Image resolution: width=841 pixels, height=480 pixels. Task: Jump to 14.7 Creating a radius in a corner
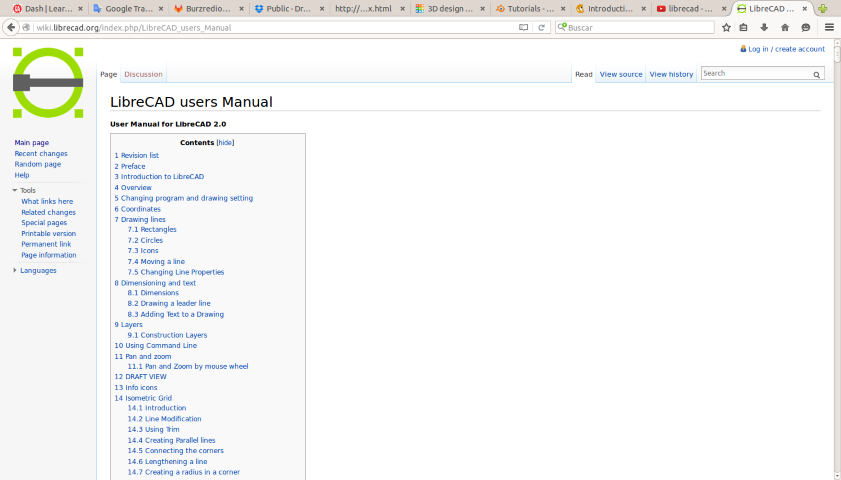183,472
